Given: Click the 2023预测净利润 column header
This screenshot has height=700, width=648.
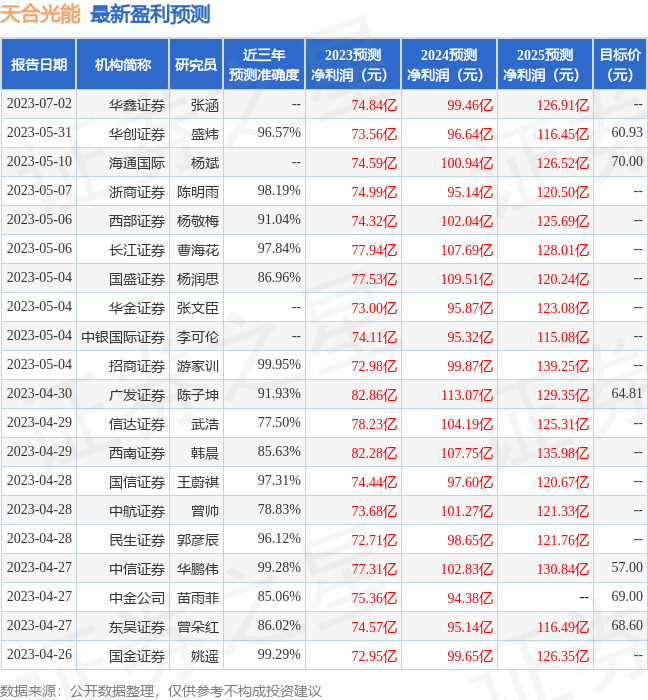Looking at the screenshot, I should [353, 65].
